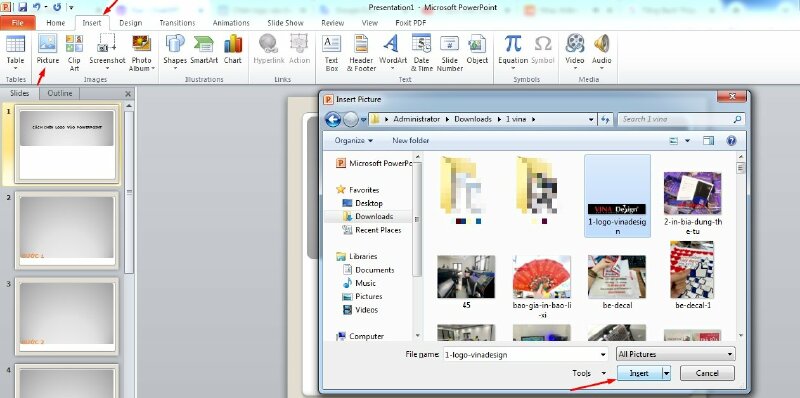
Task: Click the Help question mark icon in dialog
Action: click(x=731, y=141)
